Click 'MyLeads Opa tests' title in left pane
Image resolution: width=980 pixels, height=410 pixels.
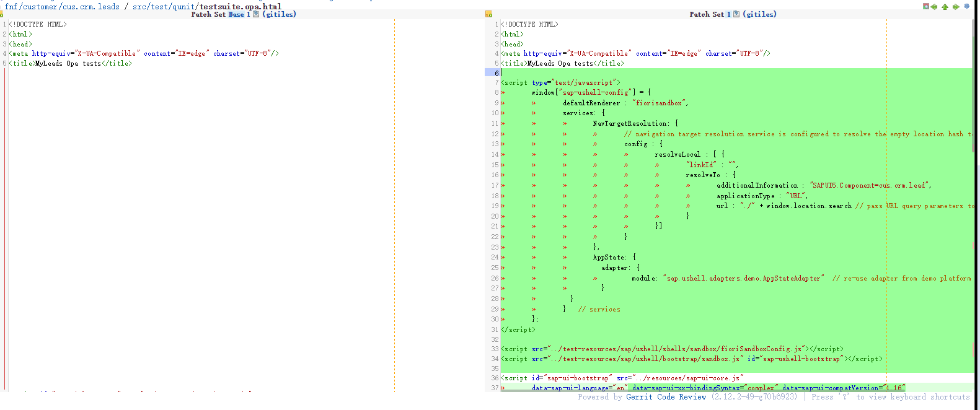(x=68, y=63)
